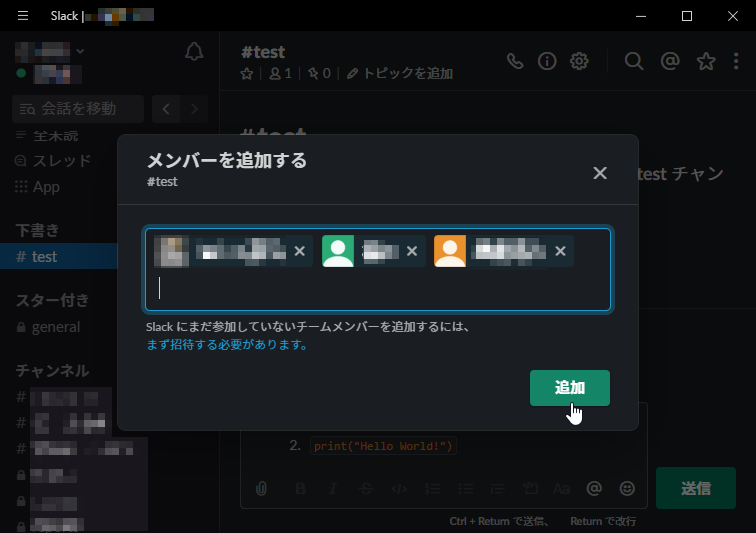Image resolution: width=756 pixels, height=533 pixels.
Task: Click the green 追加 button
Action: 570,388
